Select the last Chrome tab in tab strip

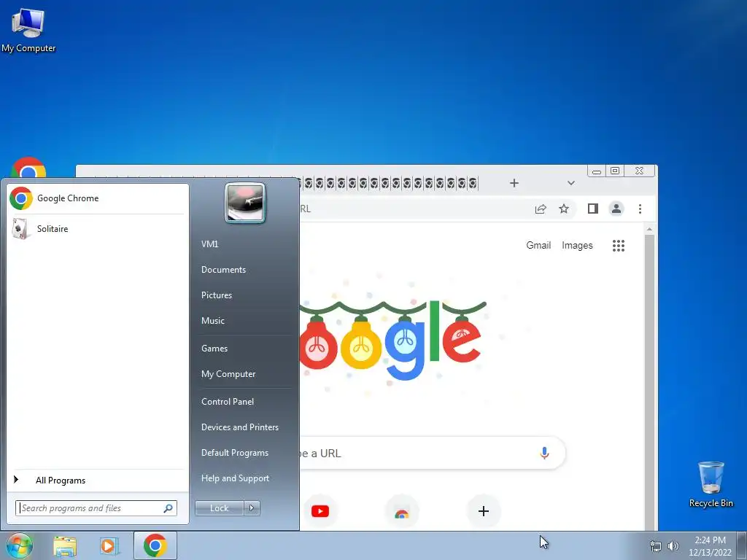click(x=473, y=183)
